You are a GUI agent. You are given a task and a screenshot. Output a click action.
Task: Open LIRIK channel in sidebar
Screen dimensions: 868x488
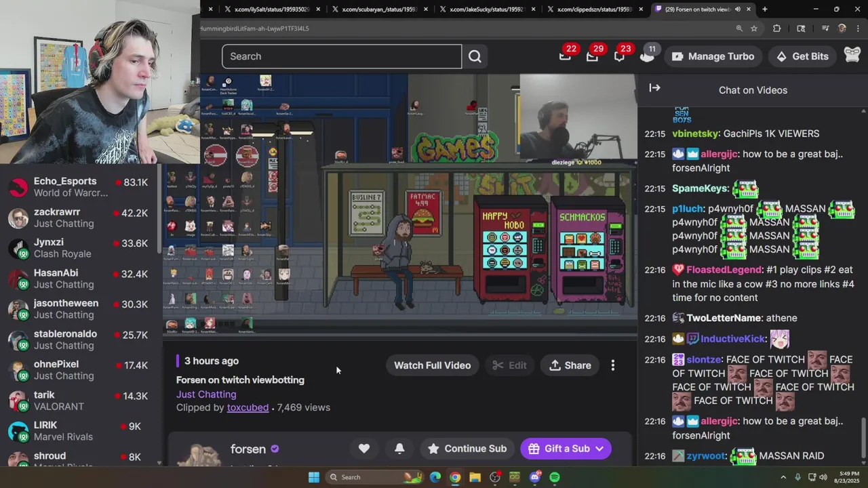pyautogui.click(x=80, y=431)
